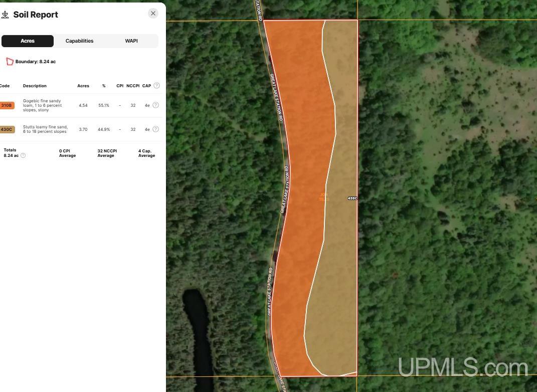Image resolution: width=537 pixels, height=392 pixels.
Task: Click the orange 310B soil code badge
Action: (7, 105)
